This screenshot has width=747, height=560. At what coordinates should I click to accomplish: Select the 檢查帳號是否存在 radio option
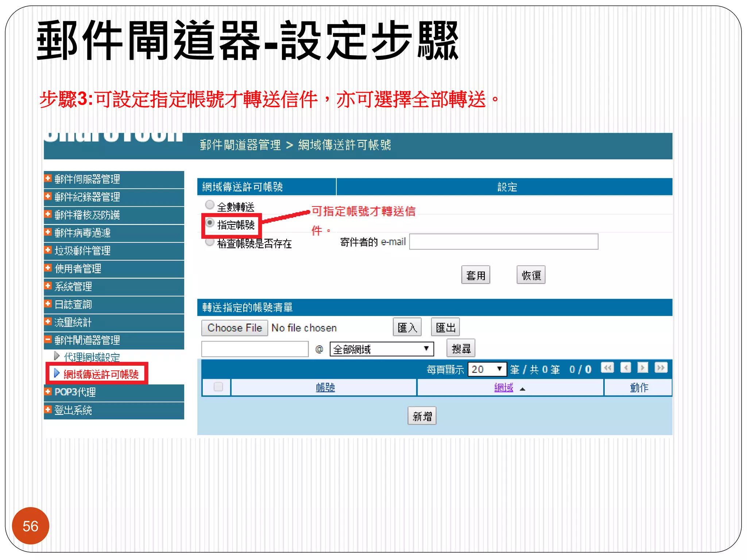pyautogui.click(x=210, y=241)
